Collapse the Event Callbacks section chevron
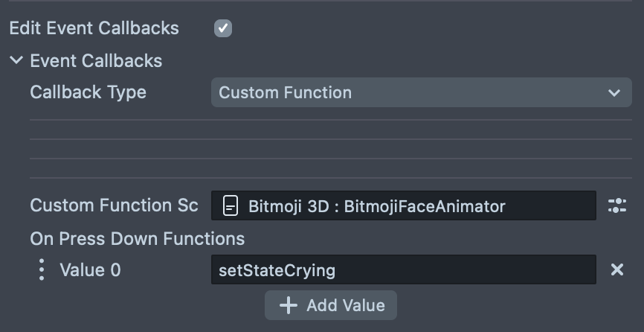Viewport: 644px width, 332px height. 16,60
